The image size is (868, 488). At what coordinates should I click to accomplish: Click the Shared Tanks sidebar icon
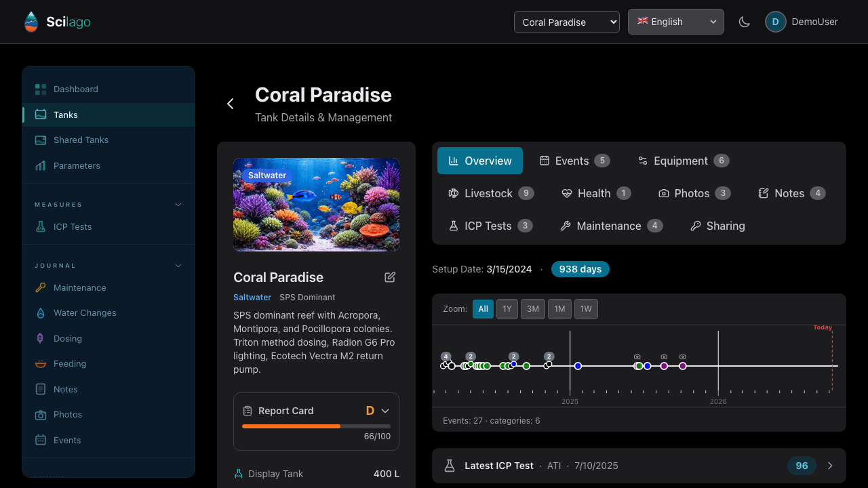pos(41,140)
